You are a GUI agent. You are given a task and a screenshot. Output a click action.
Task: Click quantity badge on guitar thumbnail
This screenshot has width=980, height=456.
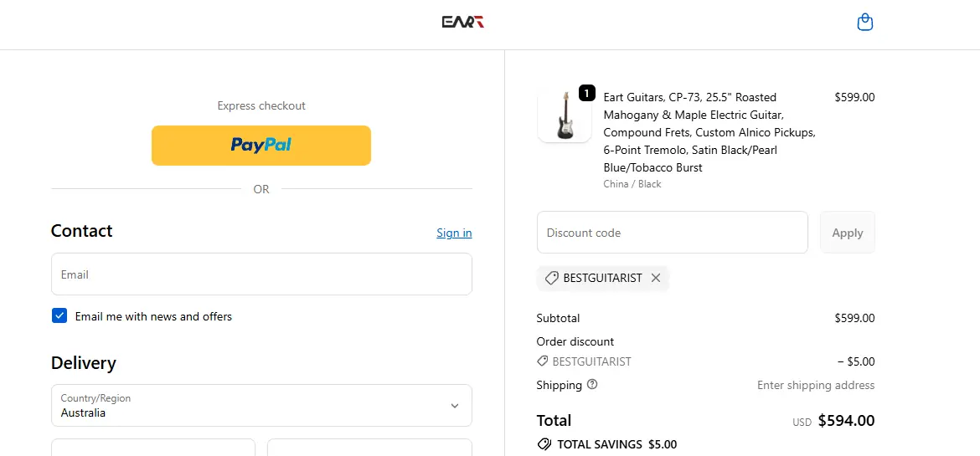586,93
